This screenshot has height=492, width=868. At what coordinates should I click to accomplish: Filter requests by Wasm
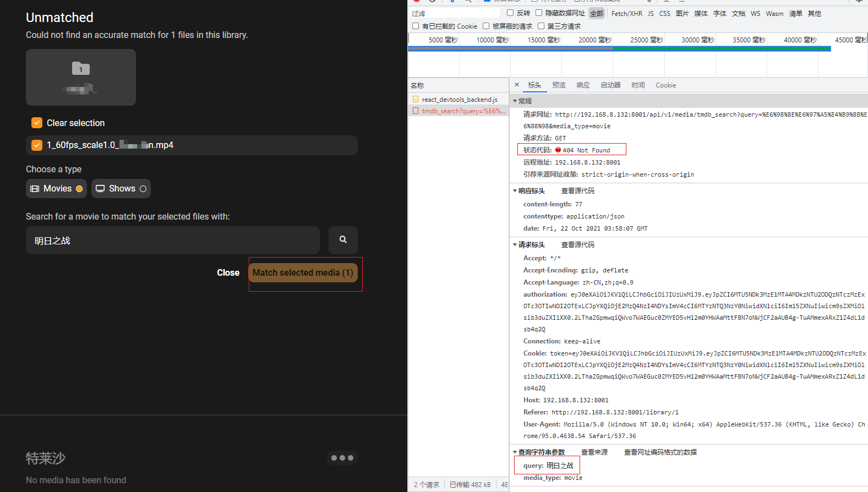pos(774,13)
